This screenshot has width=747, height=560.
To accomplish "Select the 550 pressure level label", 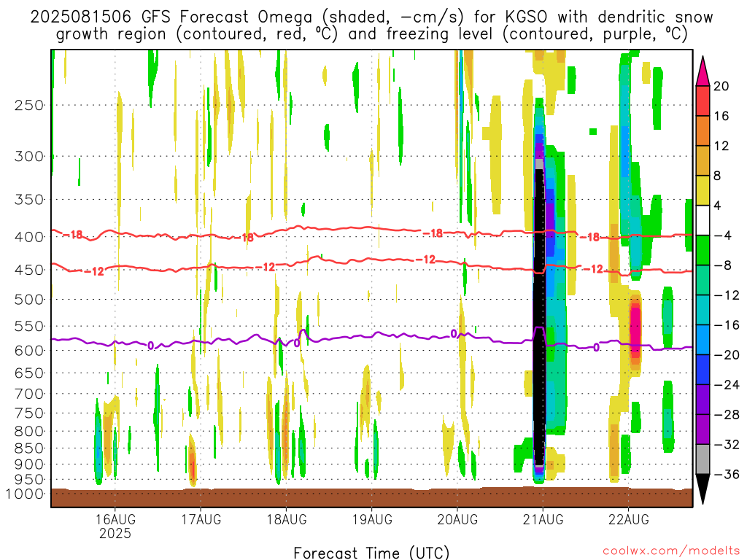I will [28, 326].
